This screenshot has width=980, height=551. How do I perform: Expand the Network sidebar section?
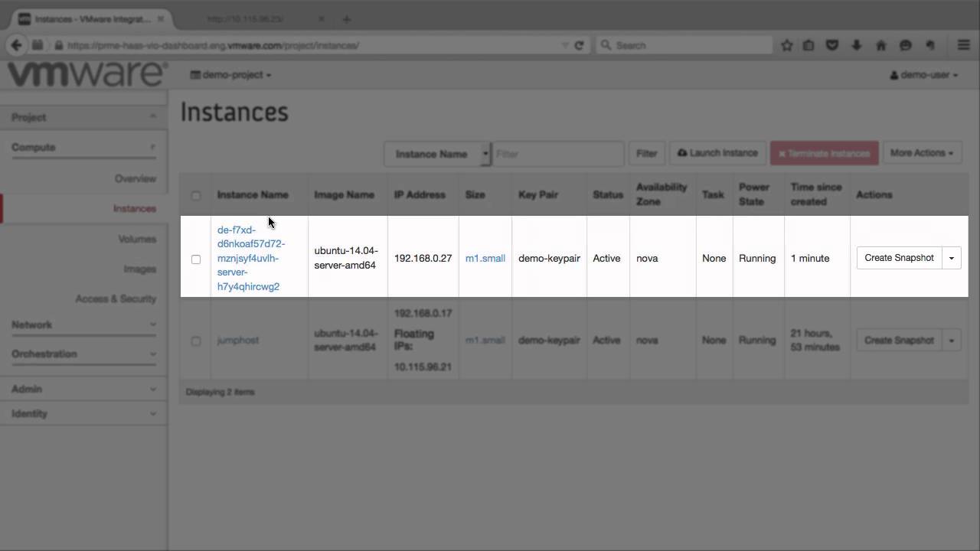83,324
